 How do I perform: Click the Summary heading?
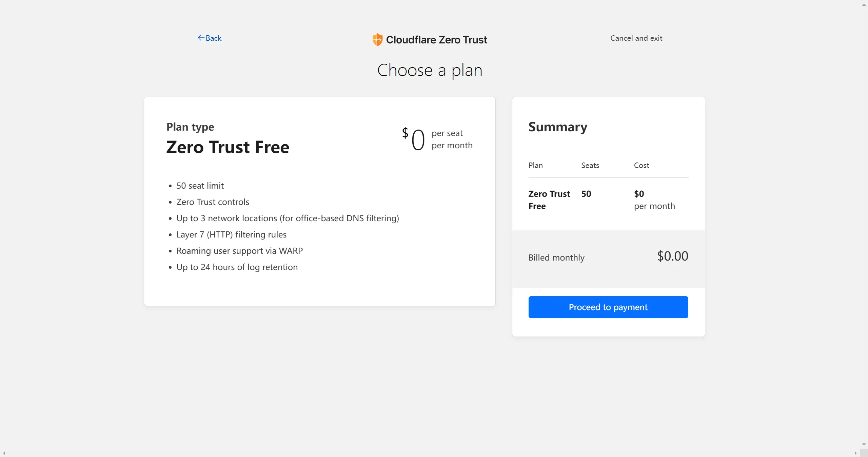[558, 127]
